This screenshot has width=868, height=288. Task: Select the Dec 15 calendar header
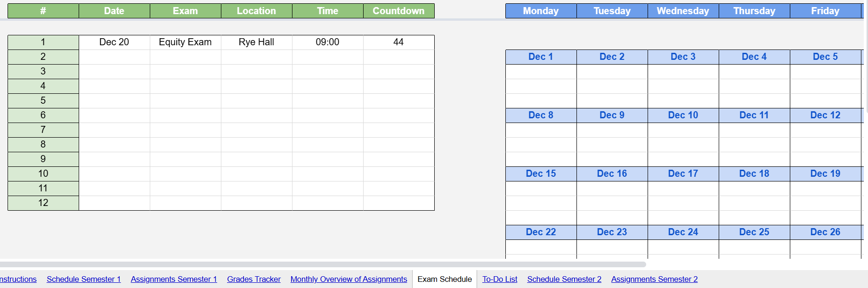(x=541, y=173)
